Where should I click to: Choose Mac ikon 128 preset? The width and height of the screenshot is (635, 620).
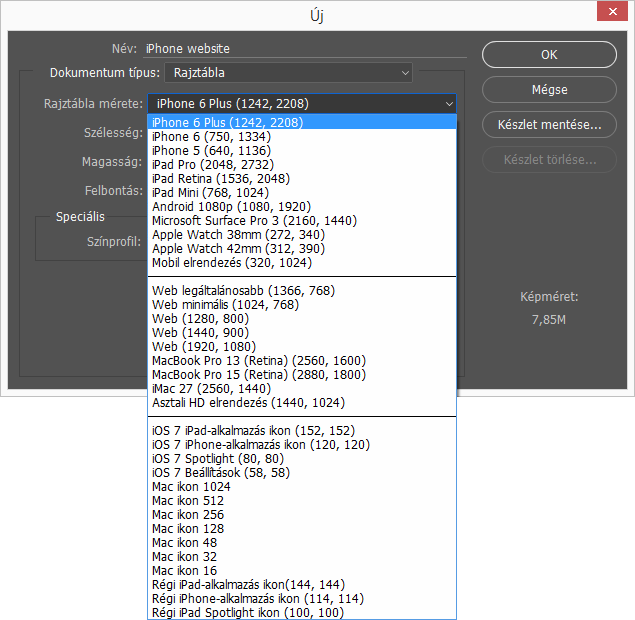pos(302,529)
